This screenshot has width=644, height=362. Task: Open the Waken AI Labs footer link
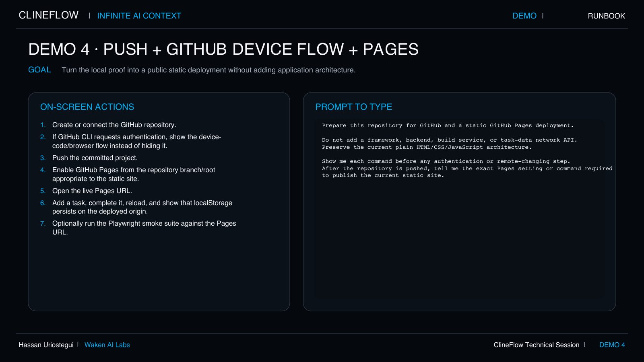point(107,345)
